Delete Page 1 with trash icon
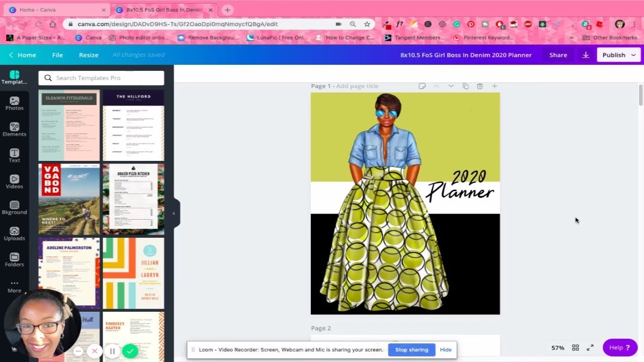 [480, 86]
